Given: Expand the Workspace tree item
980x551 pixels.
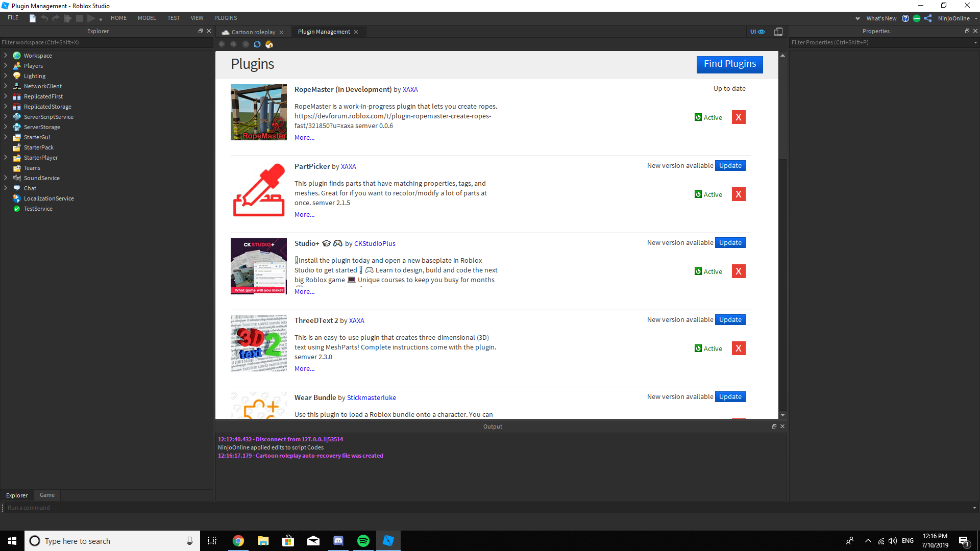Looking at the screenshot, I should tap(6, 55).
